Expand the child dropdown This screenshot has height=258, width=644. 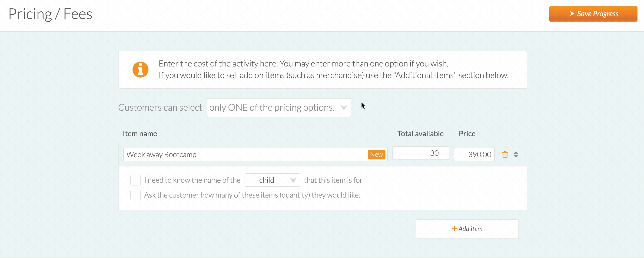coord(272,180)
